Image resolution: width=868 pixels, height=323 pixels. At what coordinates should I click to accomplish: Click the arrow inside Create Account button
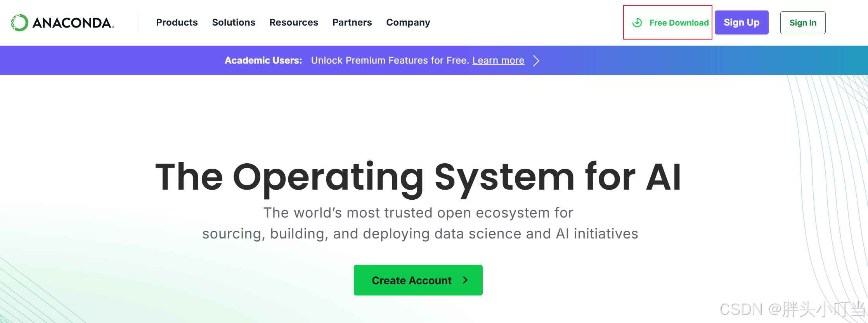point(465,280)
